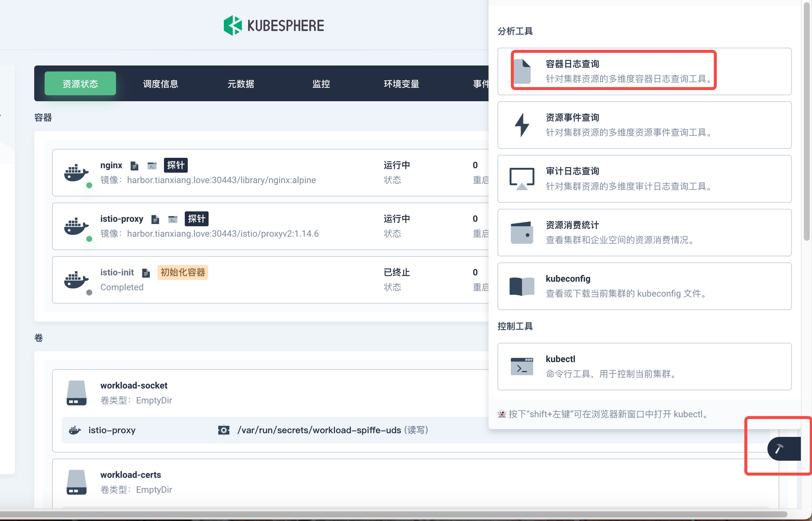Click the workload-socket volume disk icon
The height and width of the screenshot is (521, 812).
tap(77, 393)
